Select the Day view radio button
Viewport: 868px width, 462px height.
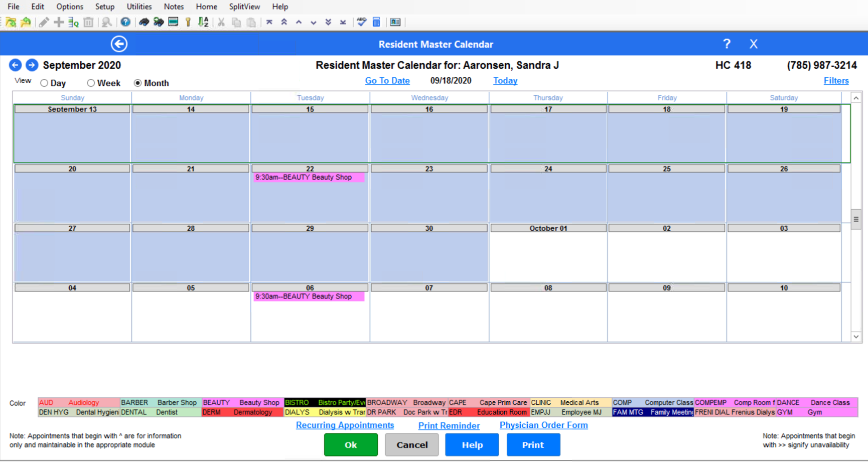44,83
